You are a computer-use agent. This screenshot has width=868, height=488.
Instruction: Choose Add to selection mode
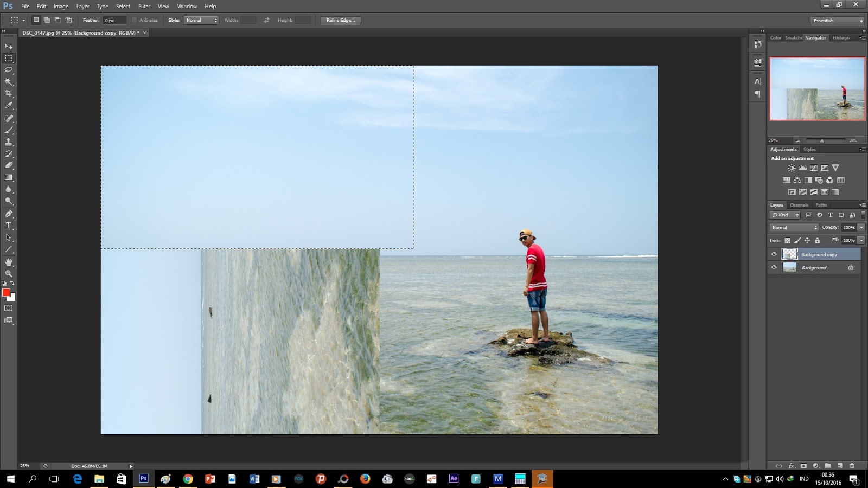pyautogui.click(x=47, y=20)
